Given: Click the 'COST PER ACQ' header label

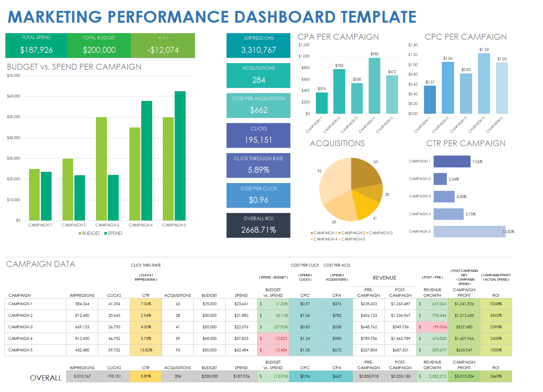Looking at the screenshot, I should pos(337,265).
